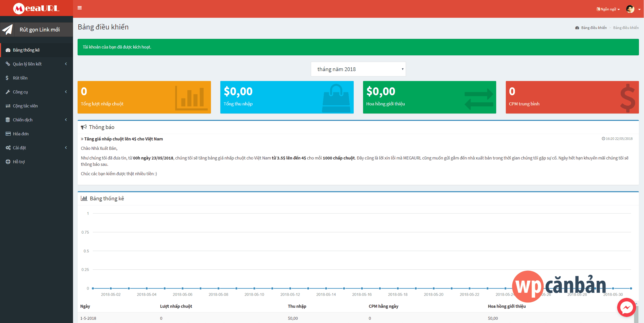Click the wrench icon beside Công cụ
Image resolution: width=644 pixels, height=323 pixels.
[x=8, y=92]
